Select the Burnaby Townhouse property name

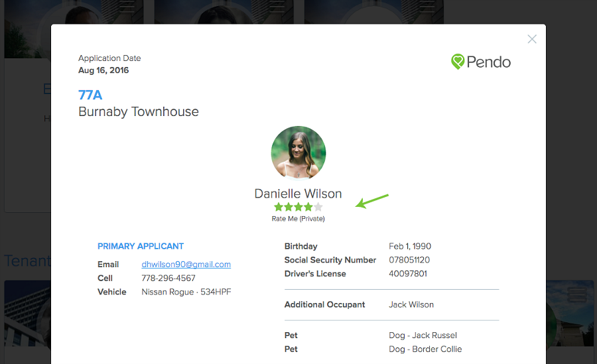pyautogui.click(x=139, y=111)
